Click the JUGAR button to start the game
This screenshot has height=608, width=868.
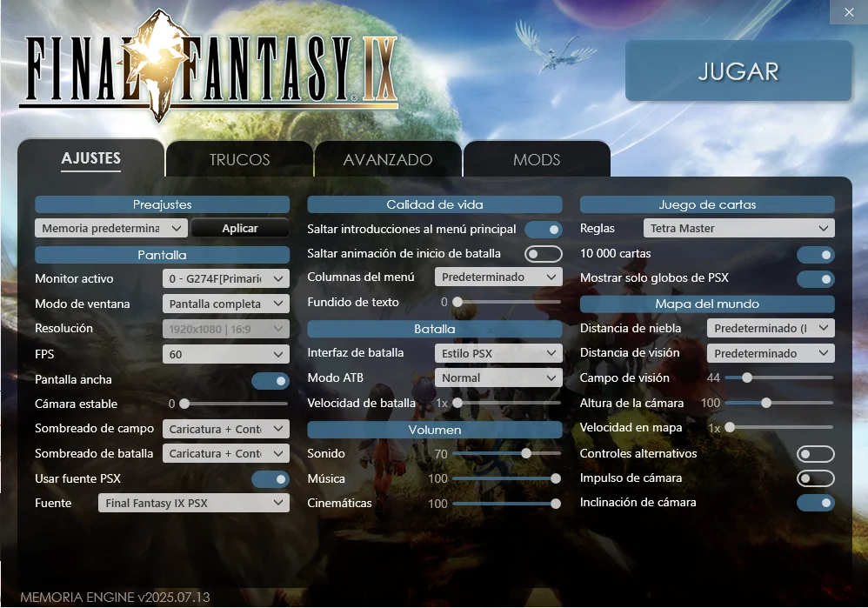[x=738, y=71]
